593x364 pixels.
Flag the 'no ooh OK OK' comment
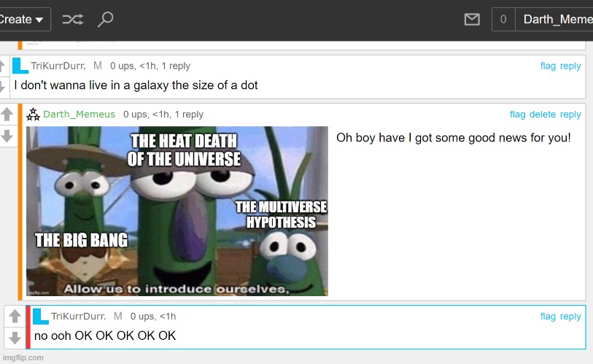click(x=548, y=317)
